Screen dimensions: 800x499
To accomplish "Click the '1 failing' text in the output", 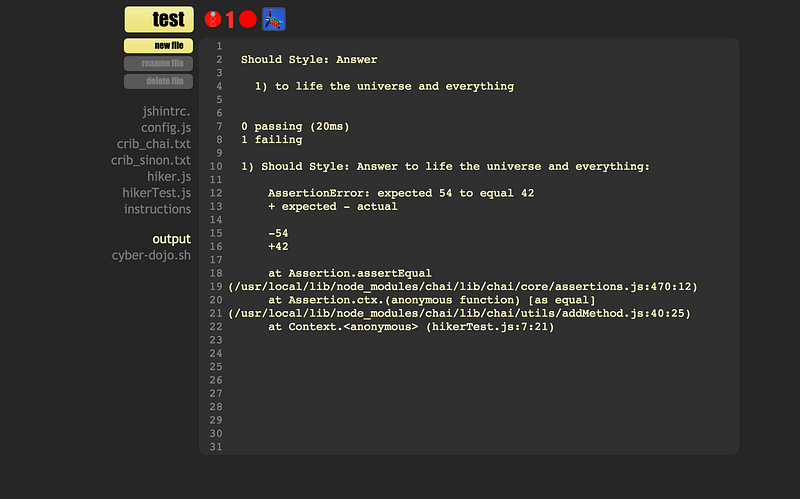I will (272, 140).
